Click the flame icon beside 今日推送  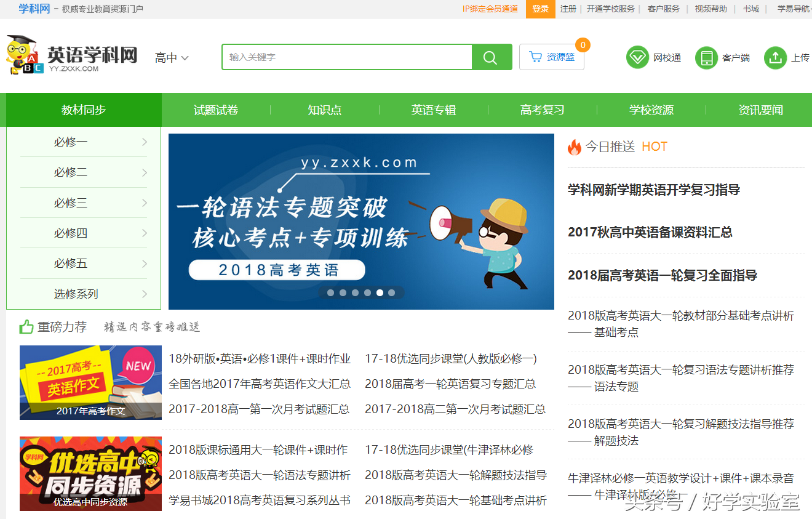point(575,147)
